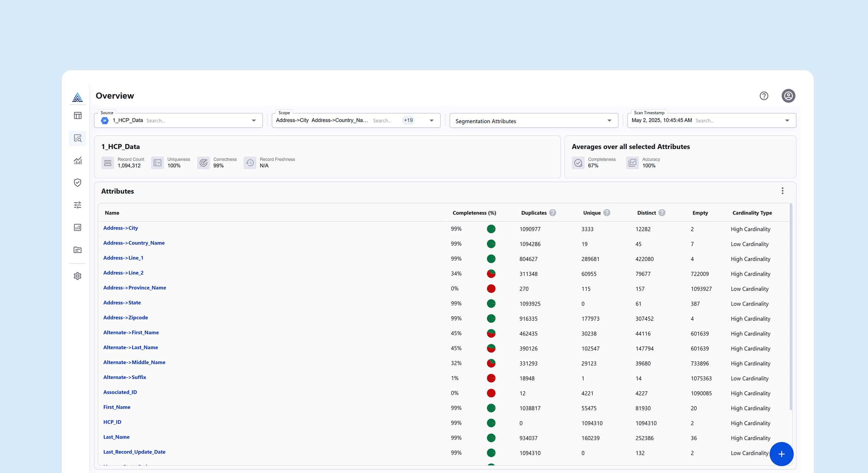Sort by the Completeness (%) column header
The height and width of the screenshot is (473, 868).
coord(474,213)
